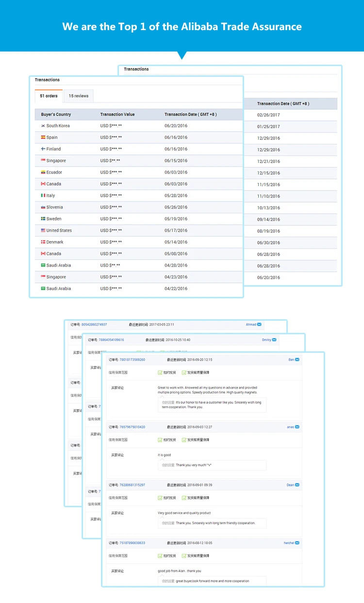Image resolution: width=364 pixels, height=603 pixels.
Task: Open the 51 orders tab
Action: (49, 96)
